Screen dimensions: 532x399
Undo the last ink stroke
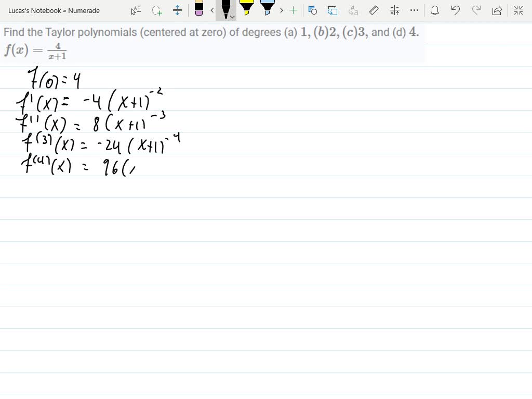pos(456,10)
